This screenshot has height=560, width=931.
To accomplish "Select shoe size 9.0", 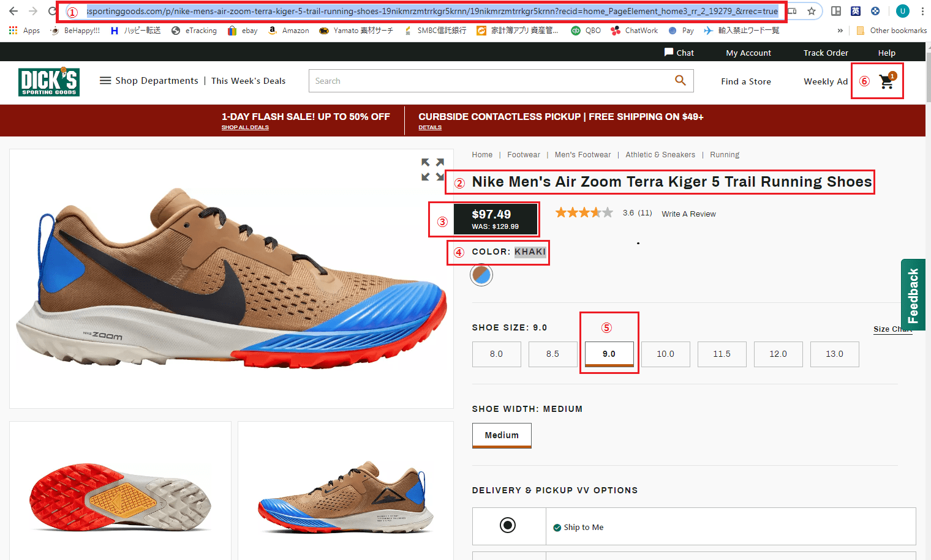I will click(609, 354).
